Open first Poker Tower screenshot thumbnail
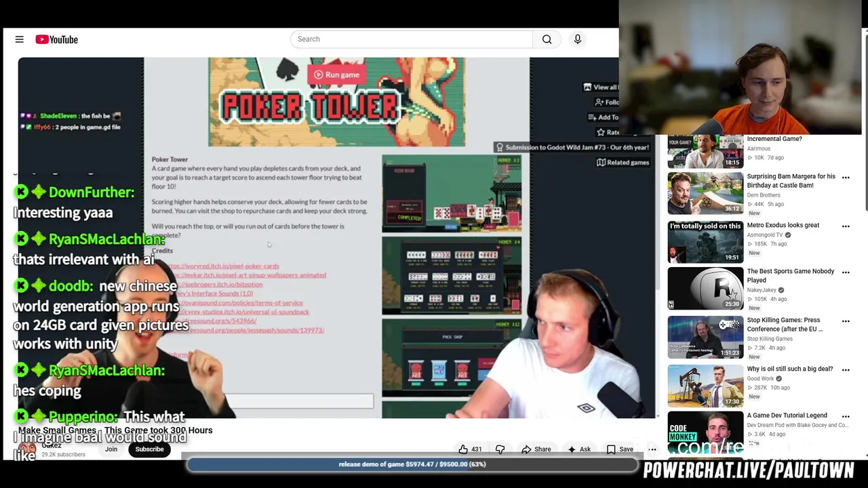 tap(452, 193)
